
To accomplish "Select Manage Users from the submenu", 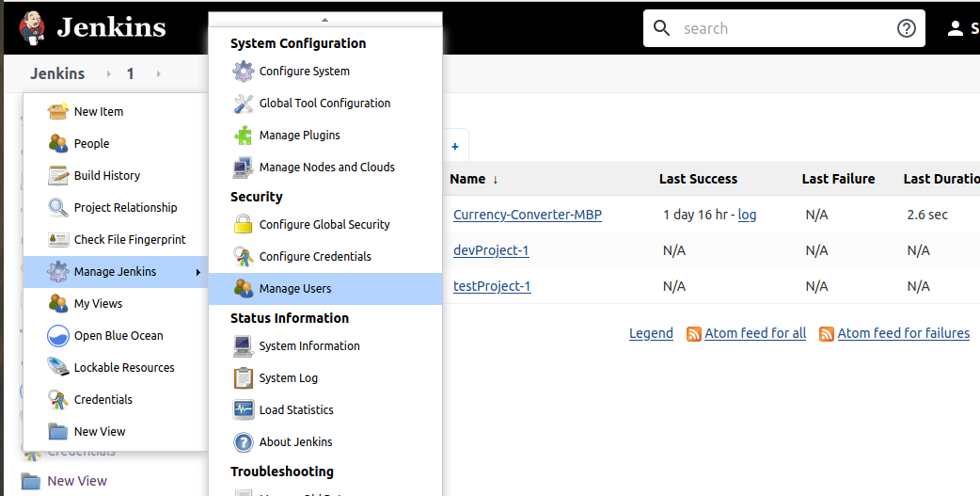I will point(295,289).
